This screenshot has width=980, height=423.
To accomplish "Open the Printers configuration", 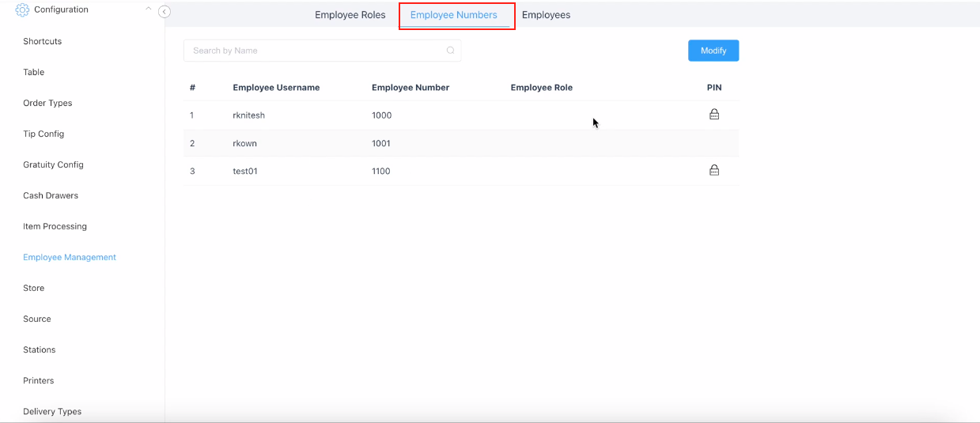I will pyautogui.click(x=38, y=380).
